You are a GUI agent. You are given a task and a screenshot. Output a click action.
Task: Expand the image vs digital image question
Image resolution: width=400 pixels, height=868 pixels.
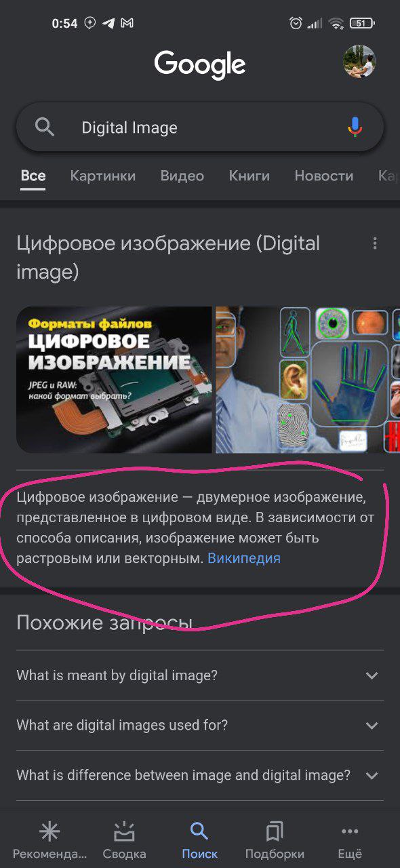point(200,775)
